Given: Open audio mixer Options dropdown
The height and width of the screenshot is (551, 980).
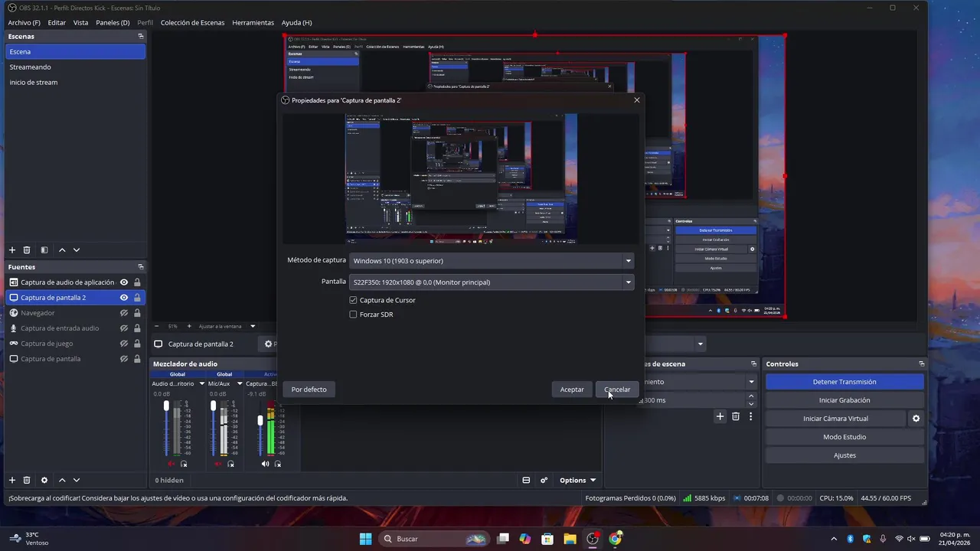Looking at the screenshot, I should [x=577, y=481].
